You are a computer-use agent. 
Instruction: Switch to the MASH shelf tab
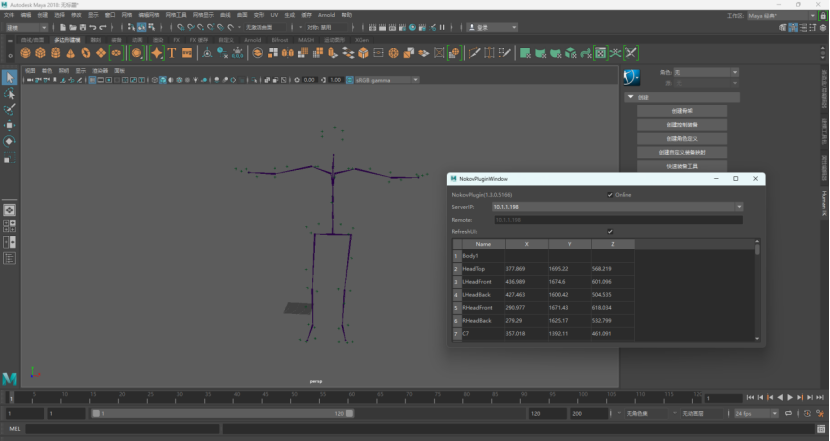pyautogui.click(x=305, y=40)
